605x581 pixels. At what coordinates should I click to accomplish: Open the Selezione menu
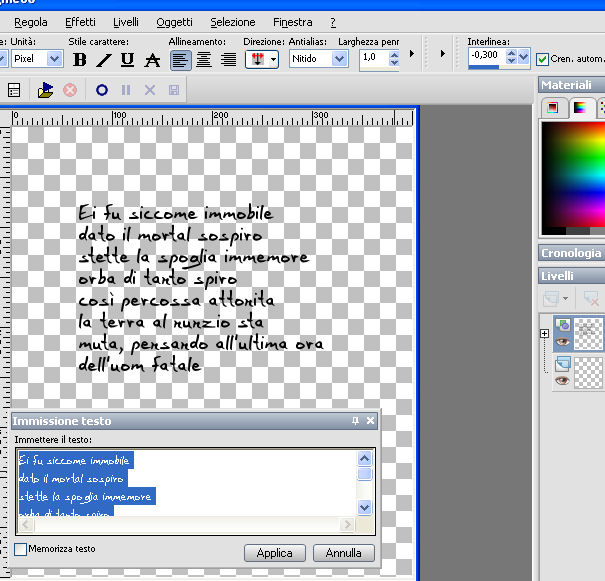pyautogui.click(x=232, y=22)
